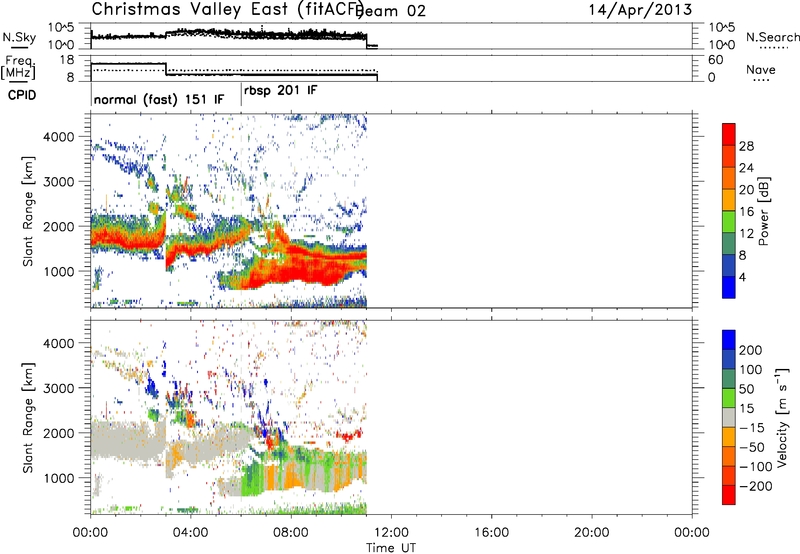Click the 16:00 time tick label
Viewport: 800px width, 554px height.
[491, 533]
